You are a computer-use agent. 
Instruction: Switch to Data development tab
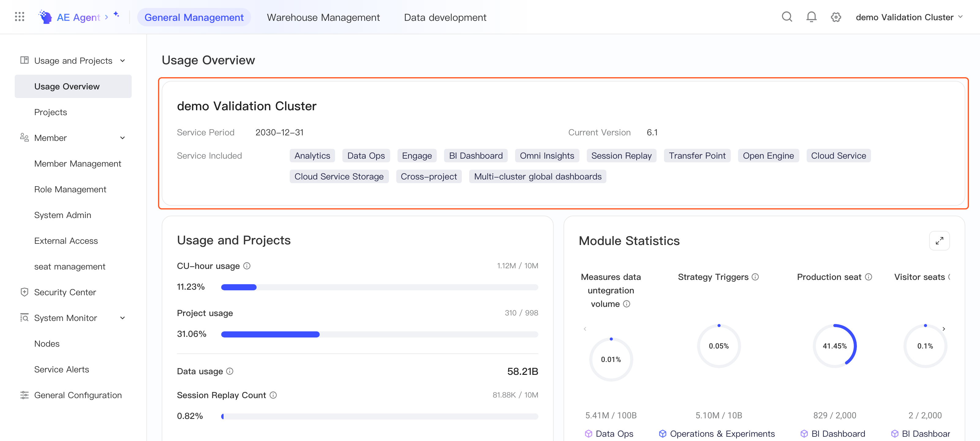(445, 17)
